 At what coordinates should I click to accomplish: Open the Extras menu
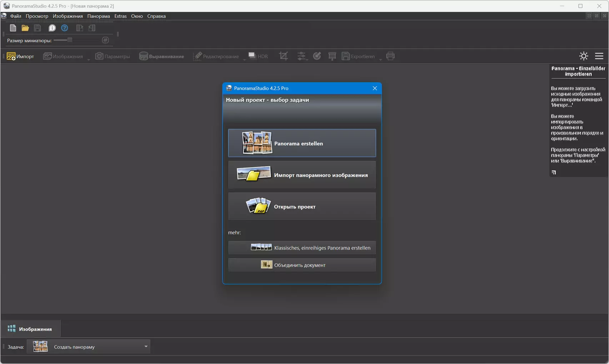pos(120,16)
